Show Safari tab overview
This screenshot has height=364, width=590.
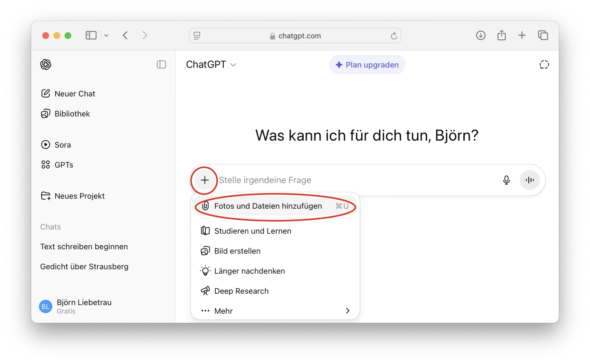(x=543, y=35)
